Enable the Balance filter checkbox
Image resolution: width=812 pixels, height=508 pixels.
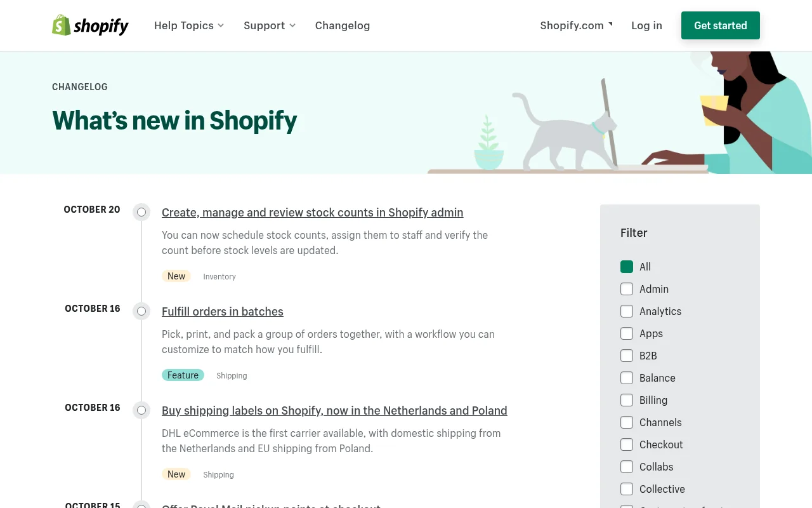coord(627,378)
